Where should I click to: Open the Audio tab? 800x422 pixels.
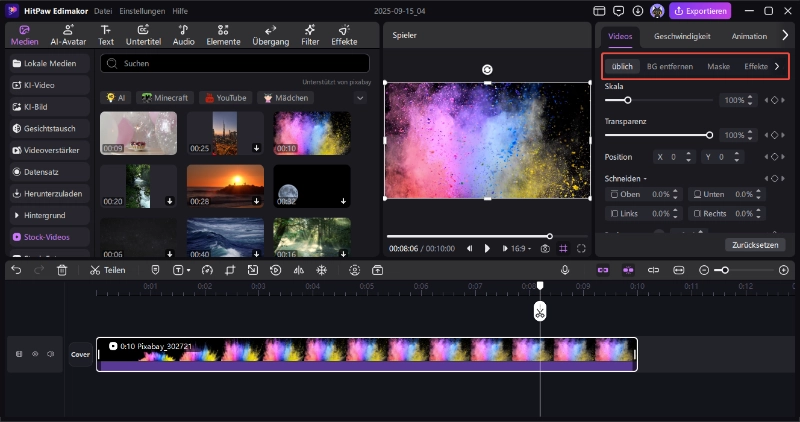pos(183,35)
